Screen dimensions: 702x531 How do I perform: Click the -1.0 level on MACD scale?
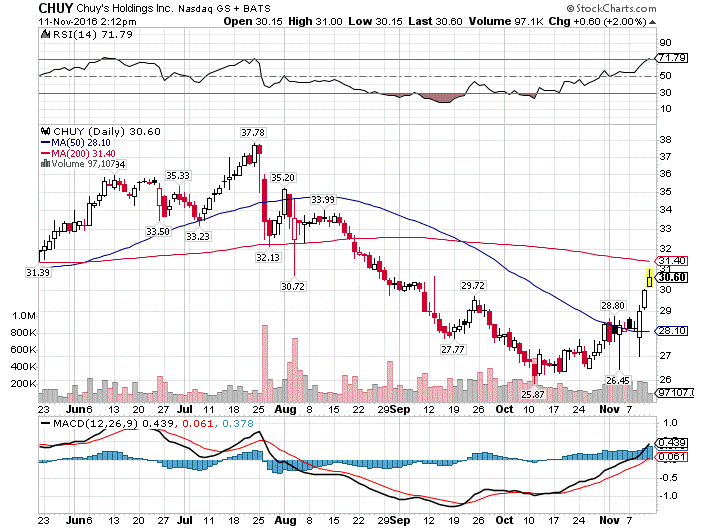pyautogui.click(x=670, y=496)
